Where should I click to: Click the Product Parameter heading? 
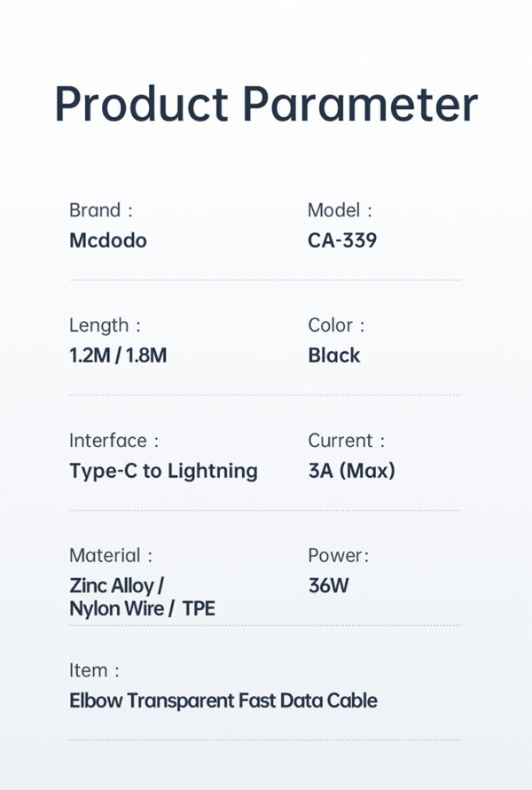pos(266,106)
